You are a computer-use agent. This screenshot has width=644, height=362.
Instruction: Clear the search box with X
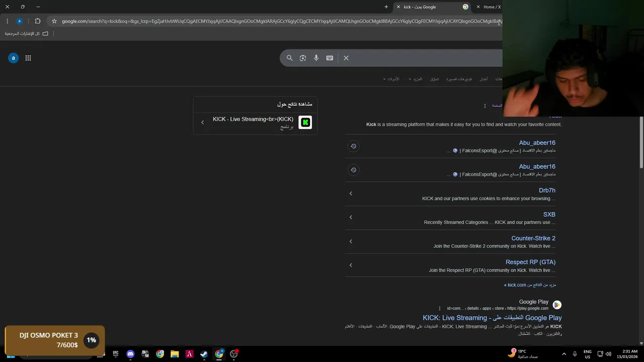click(346, 58)
